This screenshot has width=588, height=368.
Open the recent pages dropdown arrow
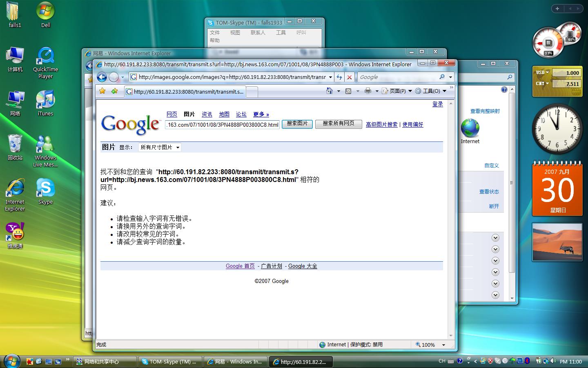click(122, 77)
